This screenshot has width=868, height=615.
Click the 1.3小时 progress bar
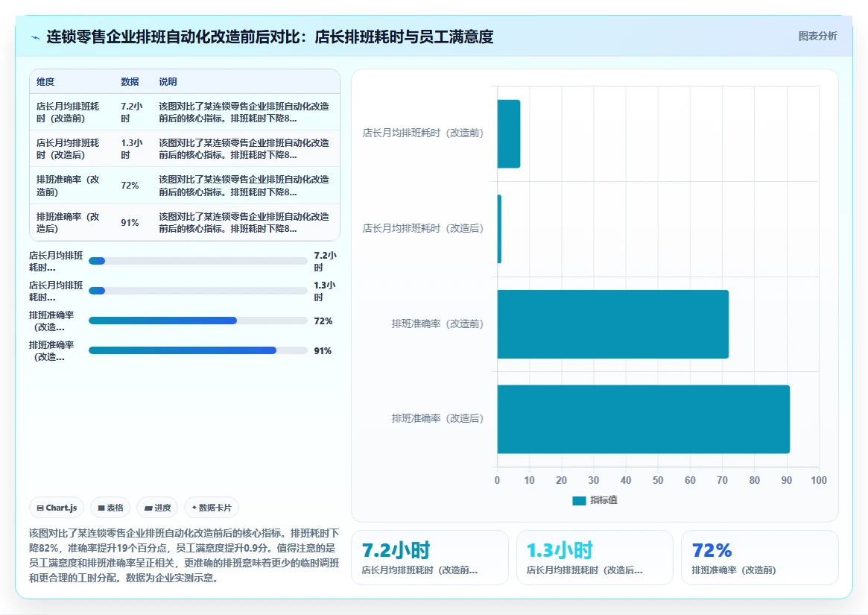pos(197,291)
